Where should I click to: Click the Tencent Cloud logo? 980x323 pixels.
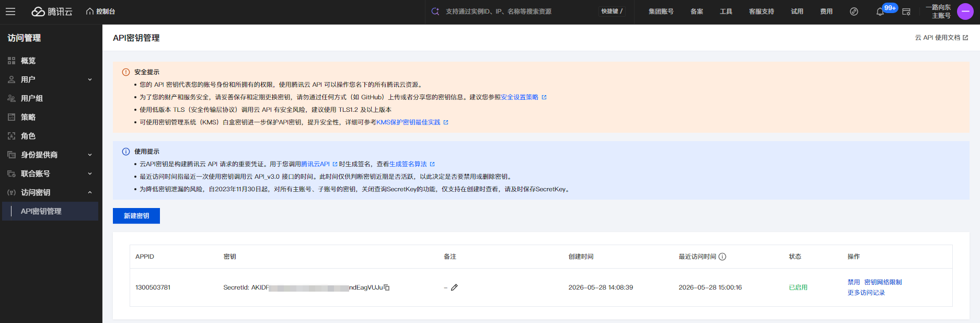pos(52,11)
